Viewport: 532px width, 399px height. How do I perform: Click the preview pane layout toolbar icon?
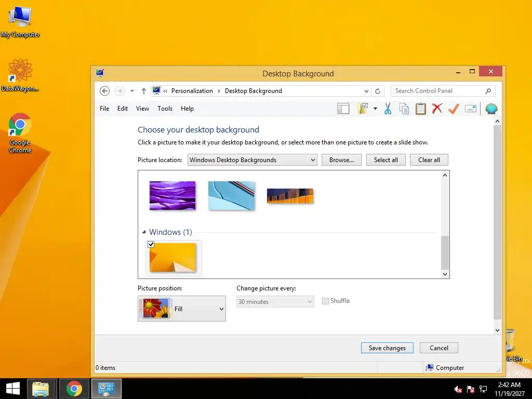point(343,109)
